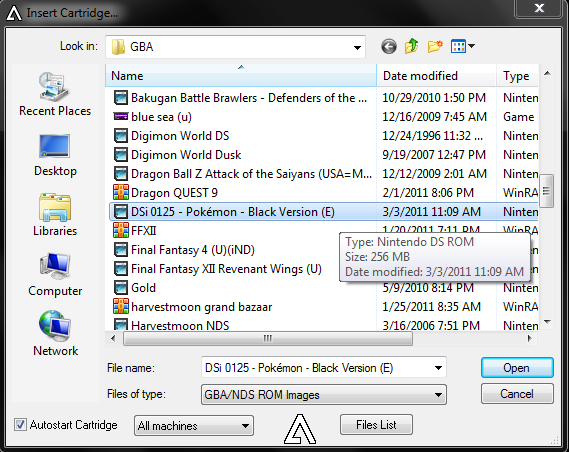The width and height of the screenshot is (570, 452).
Task: Sort by the Name column header
Action: (241, 76)
